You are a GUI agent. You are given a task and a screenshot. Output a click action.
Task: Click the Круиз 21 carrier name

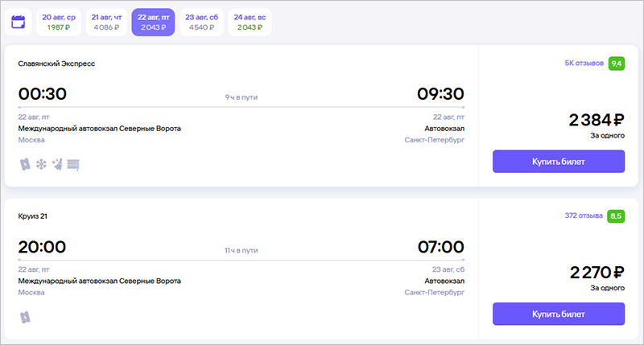[x=34, y=216]
